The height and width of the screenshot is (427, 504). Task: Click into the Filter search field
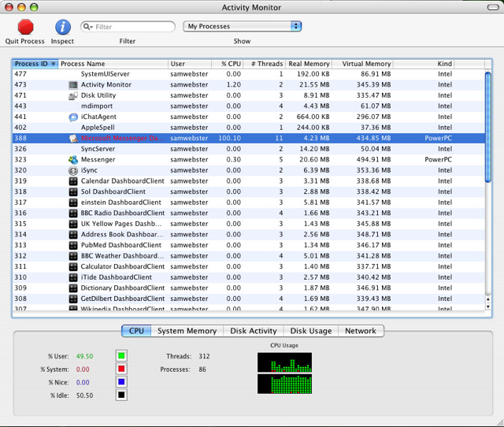[x=128, y=27]
